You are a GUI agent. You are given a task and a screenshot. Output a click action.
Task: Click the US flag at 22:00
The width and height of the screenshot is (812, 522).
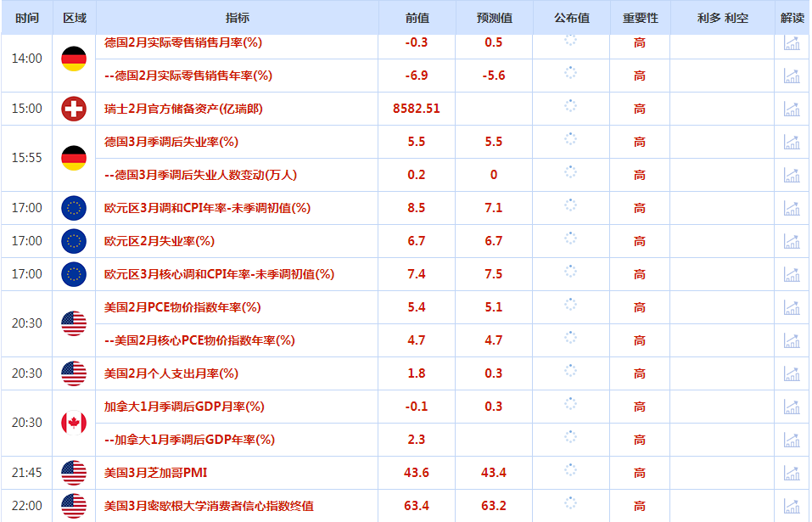click(74, 506)
